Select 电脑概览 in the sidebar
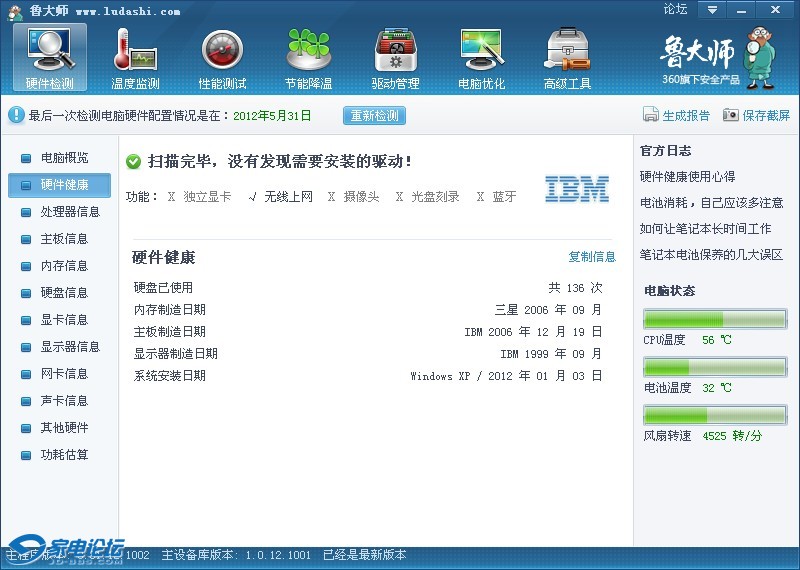Viewport: 800px width, 570px height. 64,158
